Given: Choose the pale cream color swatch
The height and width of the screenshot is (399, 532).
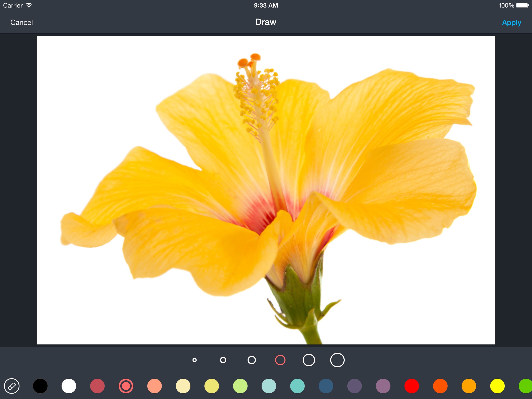Looking at the screenshot, I should (x=183, y=386).
